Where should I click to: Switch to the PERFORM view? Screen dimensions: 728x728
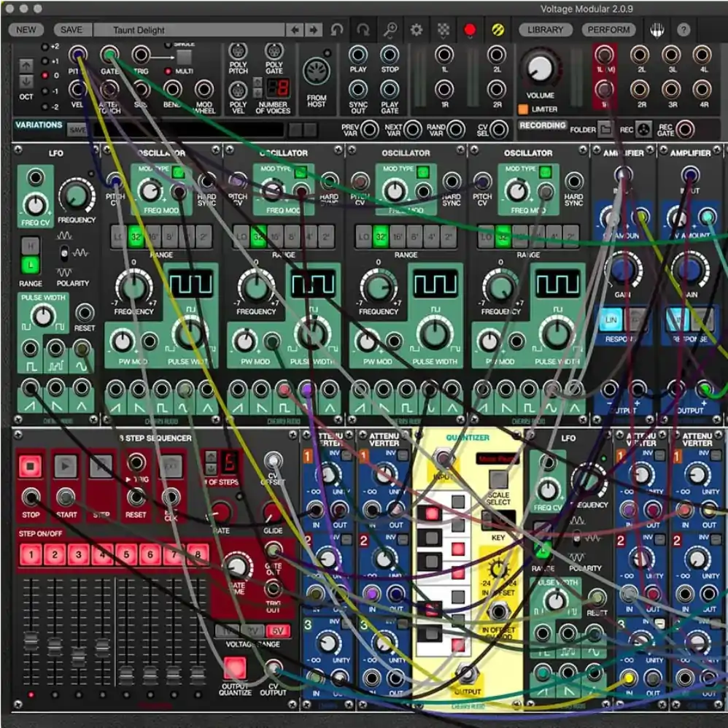click(608, 30)
